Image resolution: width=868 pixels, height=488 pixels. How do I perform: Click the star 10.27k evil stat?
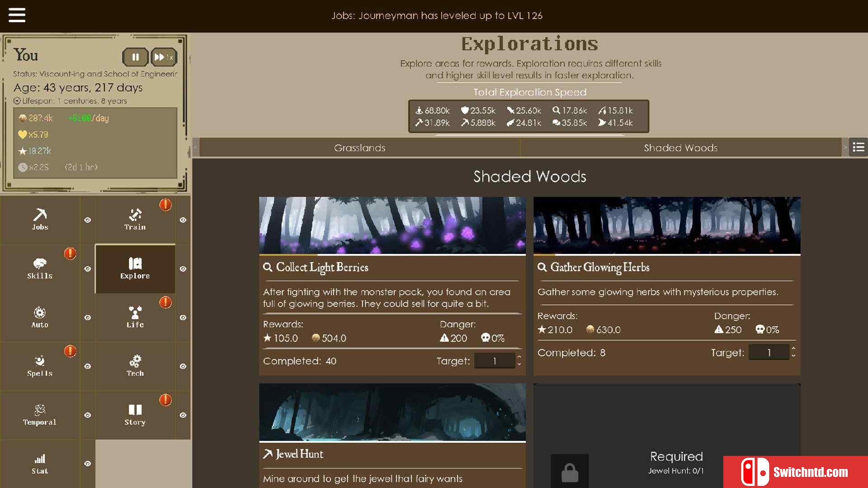tap(35, 151)
